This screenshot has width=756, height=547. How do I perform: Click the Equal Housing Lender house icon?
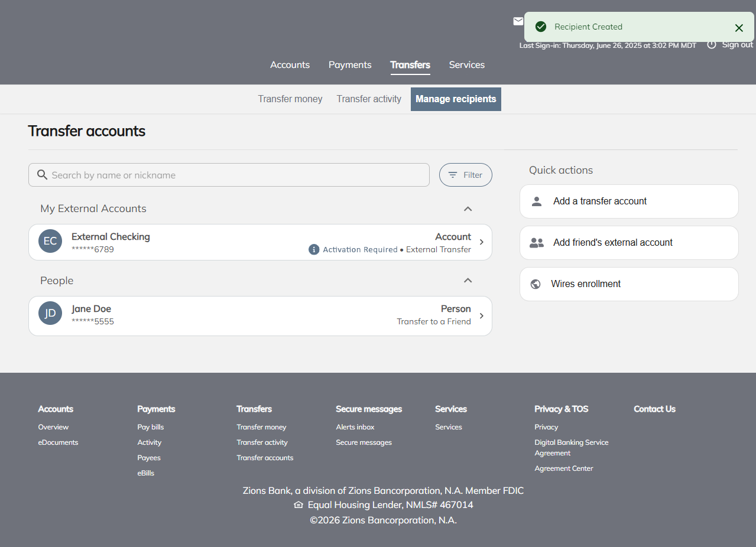298,505
